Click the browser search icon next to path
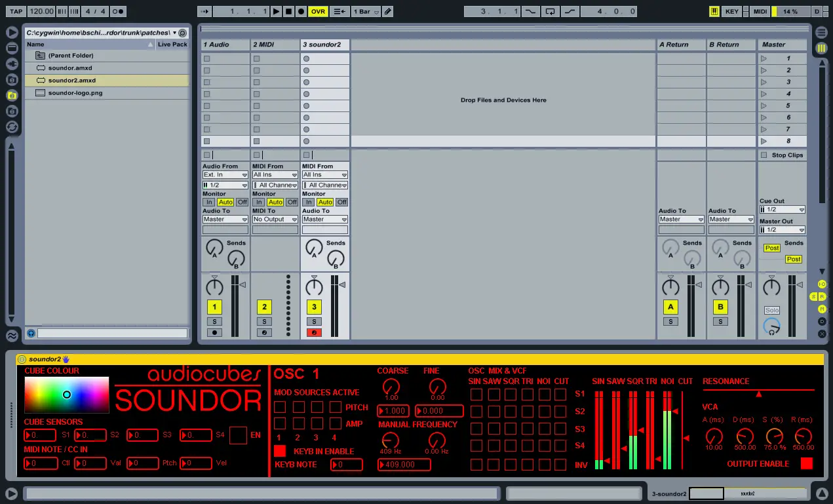This screenshot has width=833, height=504. pyautogui.click(x=182, y=33)
